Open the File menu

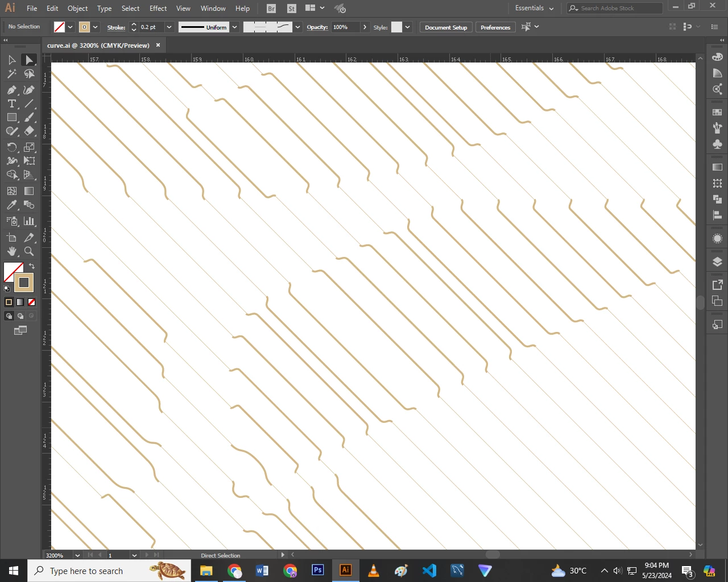pos(32,8)
